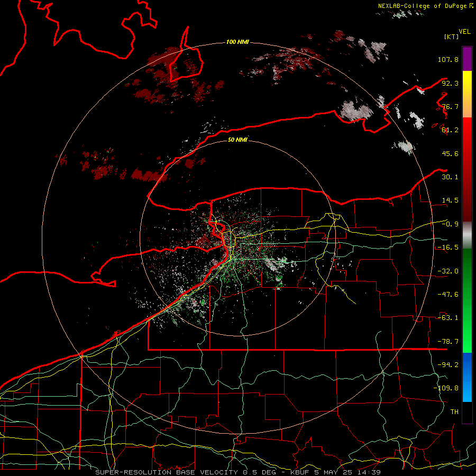Click the 76.7 legend value
The width and height of the screenshot is (476, 476).
(450, 106)
